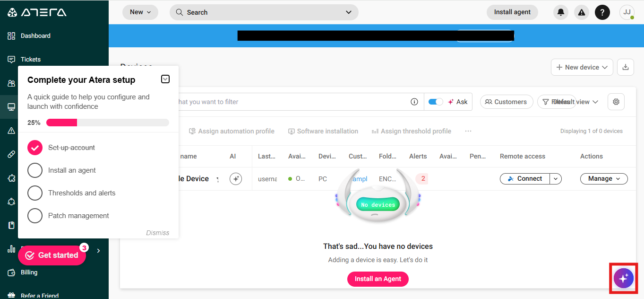Viewport: 644px width, 299px height.
Task: Open the table settings gear icon
Action: tap(616, 102)
